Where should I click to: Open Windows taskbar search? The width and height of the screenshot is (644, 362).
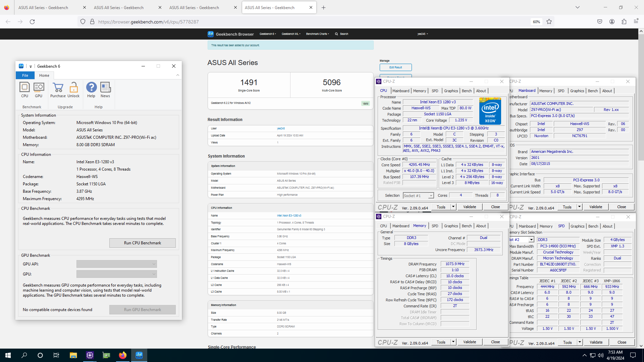pyautogui.click(x=24, y=355)
